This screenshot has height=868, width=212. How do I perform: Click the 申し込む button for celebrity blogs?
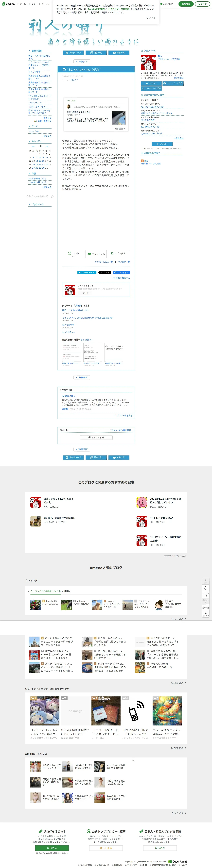pos(160,848)
